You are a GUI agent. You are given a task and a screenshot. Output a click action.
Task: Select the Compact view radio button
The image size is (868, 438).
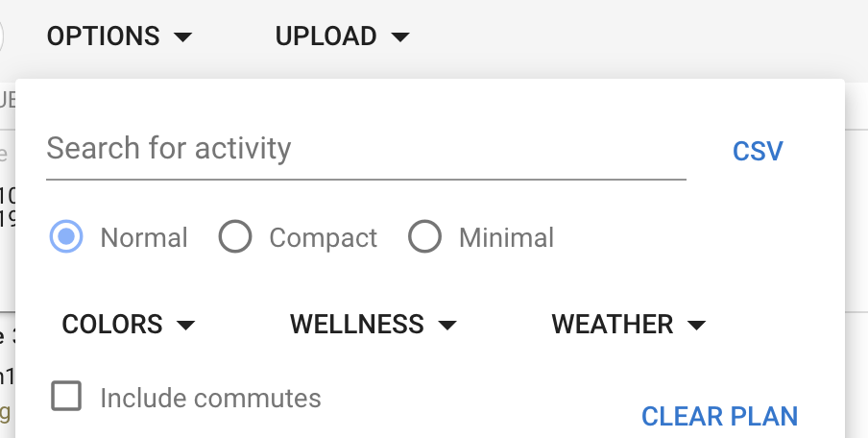click(x=235, y=237)
